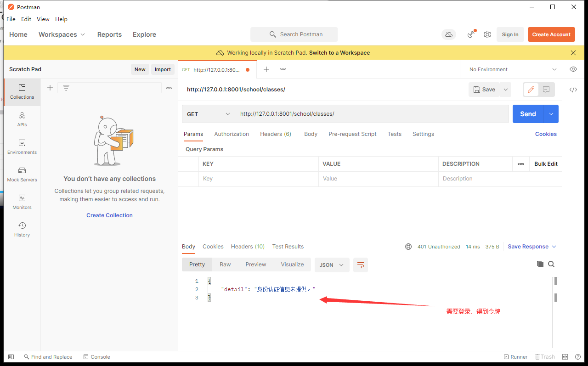Screen dimensions: 588x366
Task: Open the Collections sidebar tab
Action: click(22, 92)
